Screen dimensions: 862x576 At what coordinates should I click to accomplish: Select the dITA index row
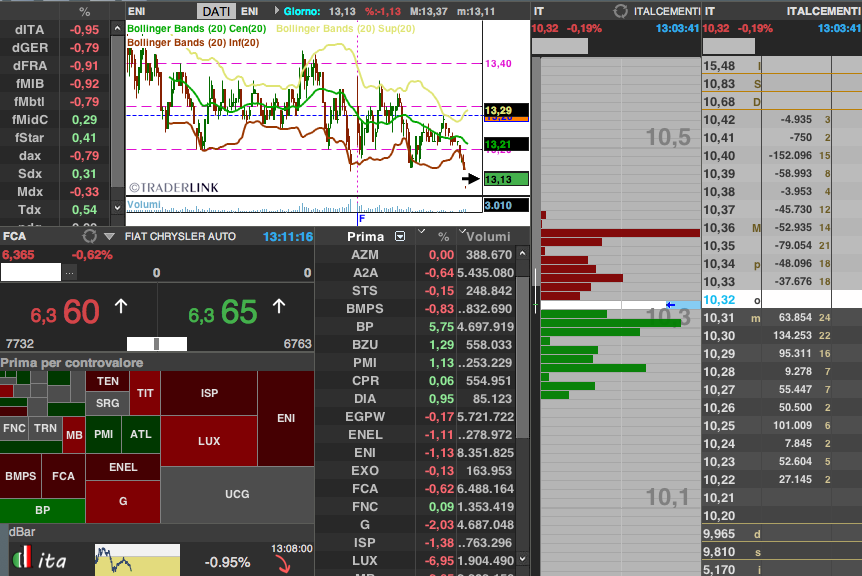click(55, 30)
